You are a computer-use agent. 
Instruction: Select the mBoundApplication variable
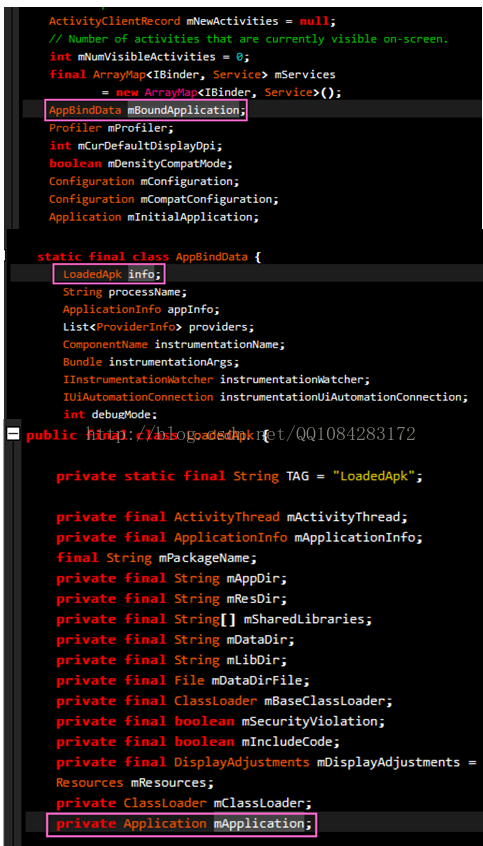[x=183, y=111]
